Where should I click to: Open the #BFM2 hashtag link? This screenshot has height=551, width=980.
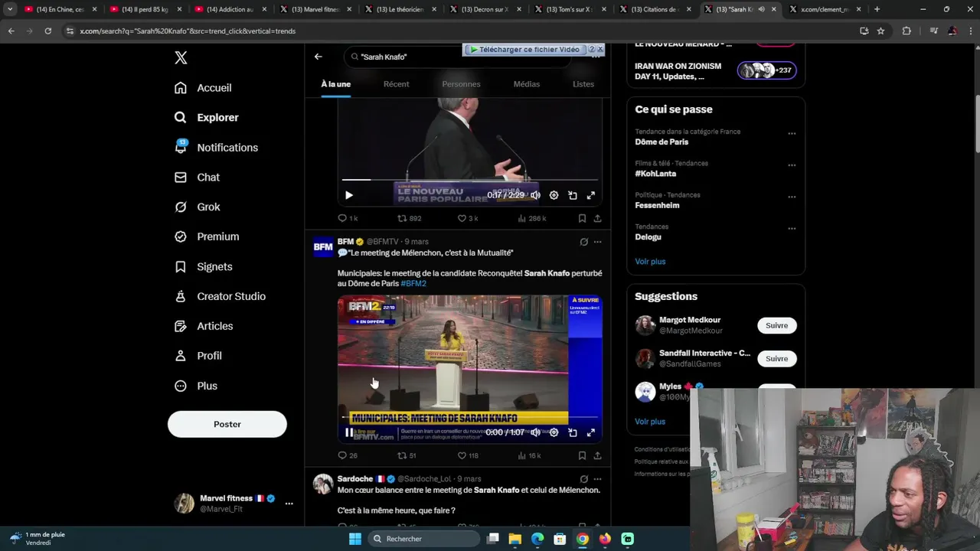click(x=413, y=283)
